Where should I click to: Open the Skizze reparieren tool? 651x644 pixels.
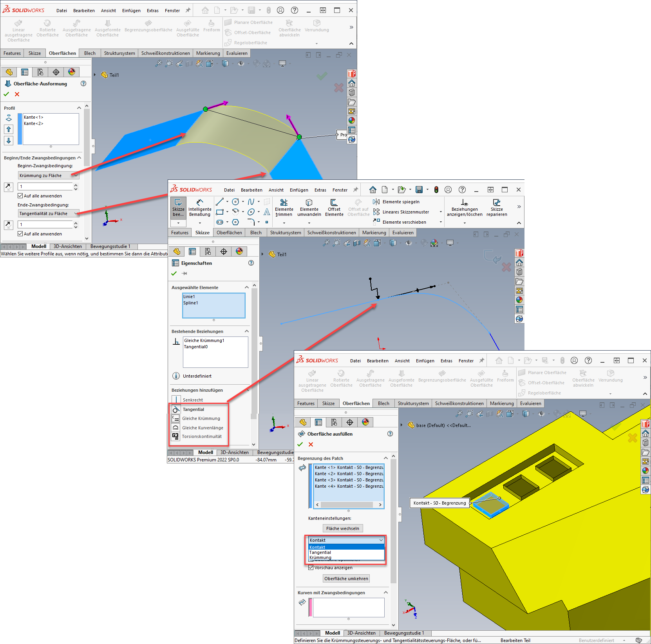[x=496, y=207]
